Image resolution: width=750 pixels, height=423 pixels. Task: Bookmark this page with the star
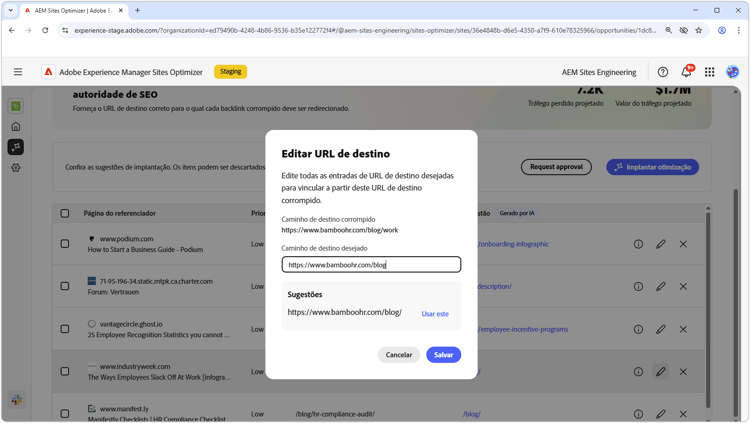[x=699, y=30]
